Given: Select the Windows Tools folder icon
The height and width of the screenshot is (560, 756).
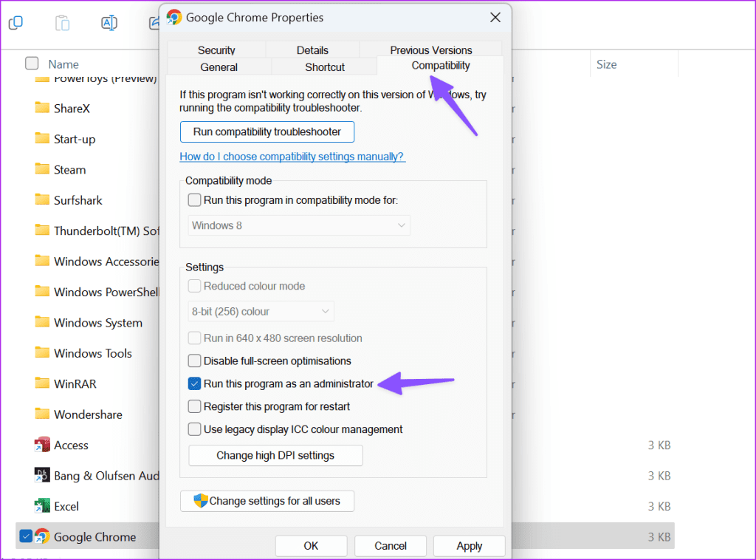Looking at the screenshot, I should pos(42,352).
